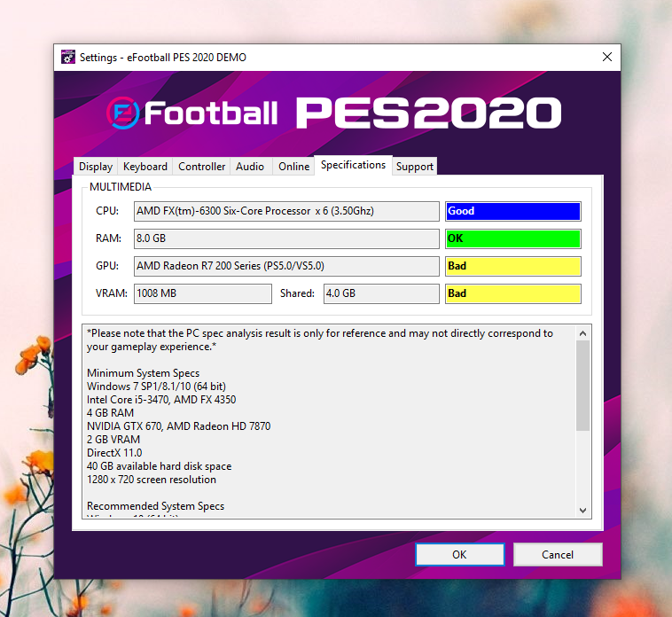
Task: Confirm with the OK button
Action: tap(459, 554)
